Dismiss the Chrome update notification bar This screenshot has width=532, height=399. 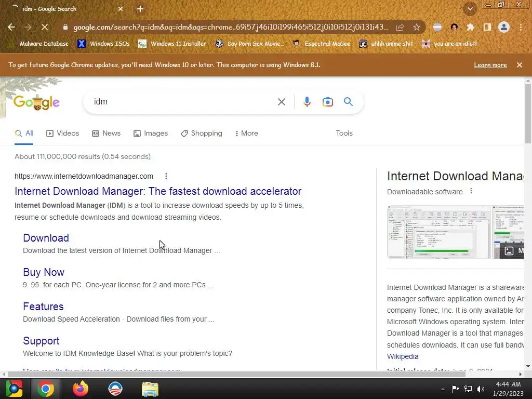[x=520, y=65]
